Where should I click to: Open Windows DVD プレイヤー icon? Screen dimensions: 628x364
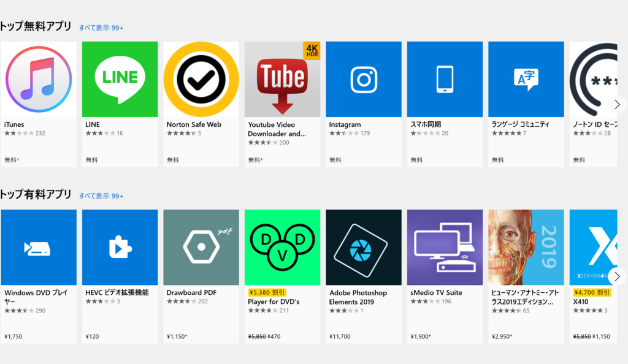(x=39, y=248)
